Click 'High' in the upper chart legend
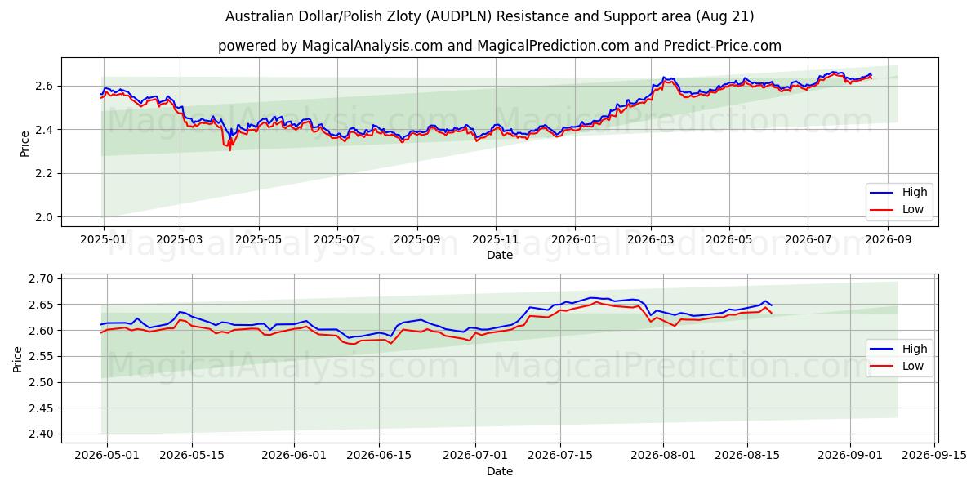Image resolution: width=980 pixels, height=490 pixels. 915,192
